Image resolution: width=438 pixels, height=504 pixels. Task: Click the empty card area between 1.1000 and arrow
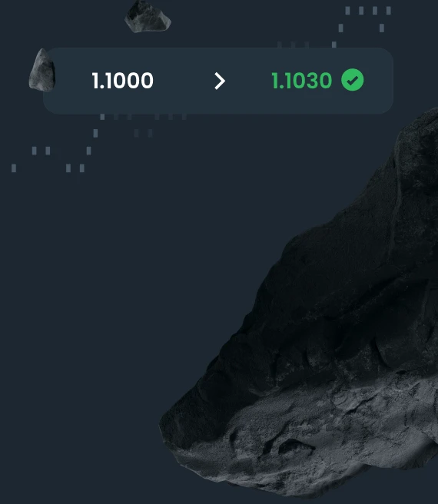click(x=184, y=81)
